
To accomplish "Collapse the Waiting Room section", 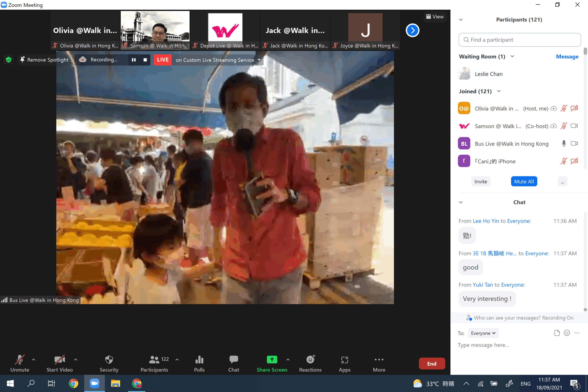I will 512,56.
